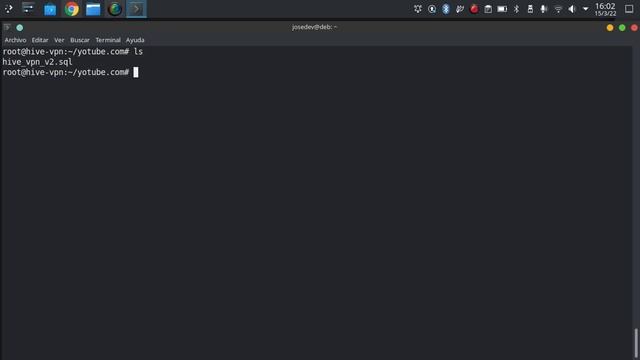Click the microphone tray icon

[x=544, y=9]
